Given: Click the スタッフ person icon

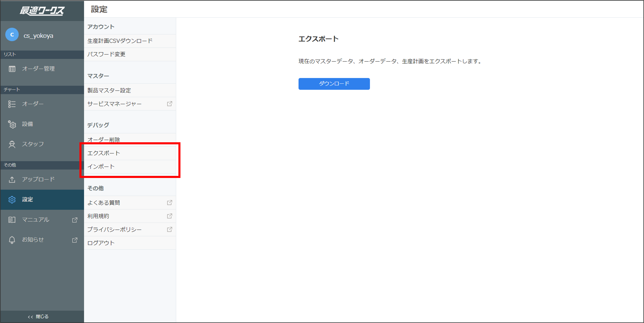Looking at the screenshot, I should pos(12,144).
